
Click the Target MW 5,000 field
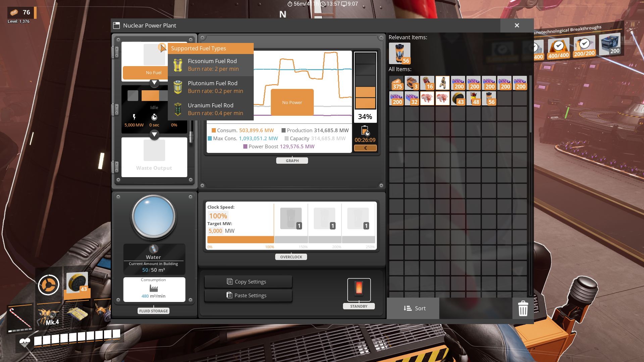tap(215, 231)
